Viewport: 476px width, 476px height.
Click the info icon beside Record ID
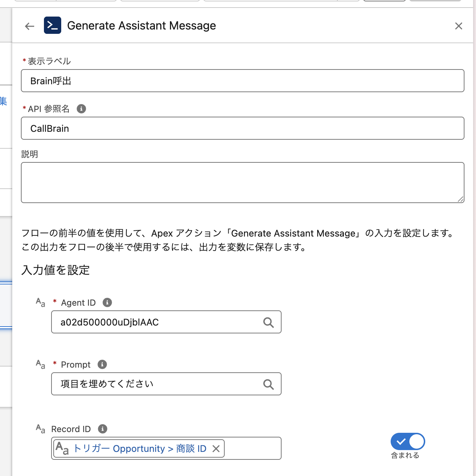point(103,429)
